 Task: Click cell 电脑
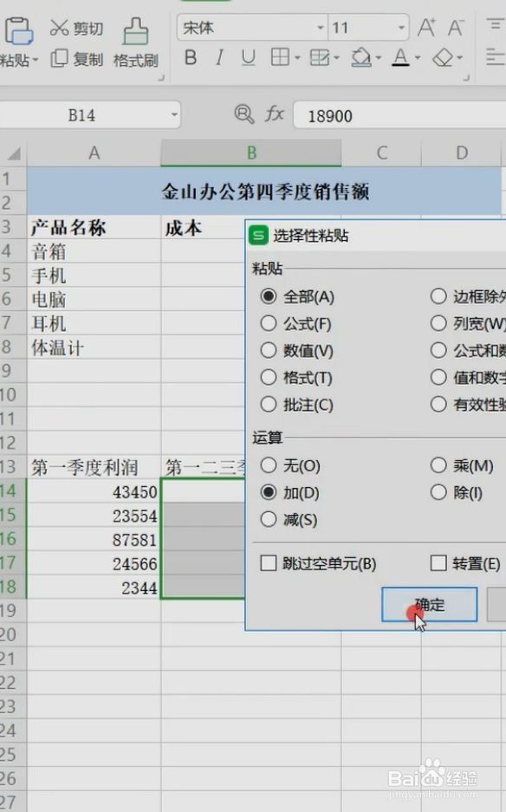click(94, 299)
